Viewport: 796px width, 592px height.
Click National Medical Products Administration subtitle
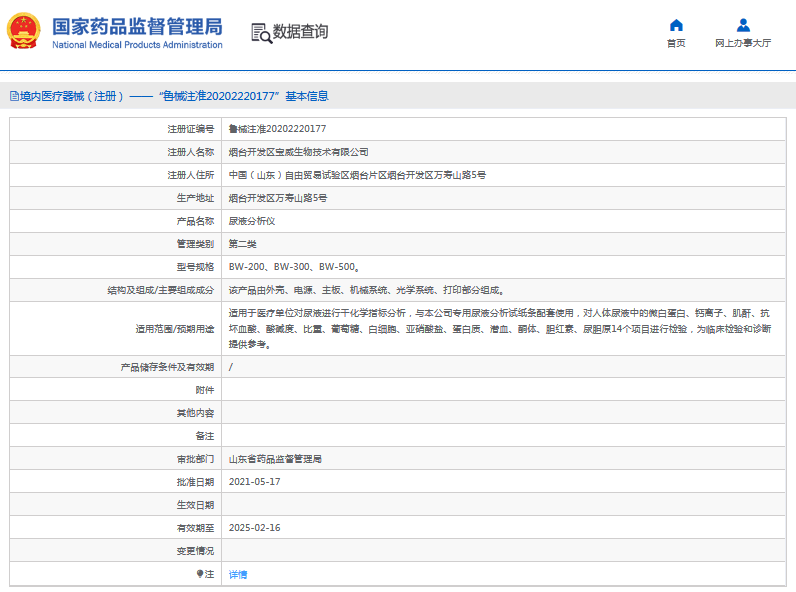pos(137,45)
